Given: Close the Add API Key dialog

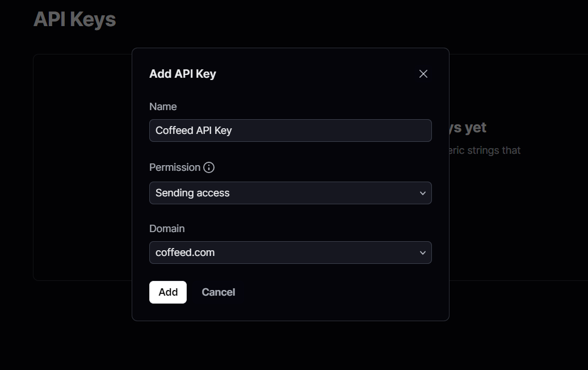Looking at the screenshot, I should click(423, 74).
